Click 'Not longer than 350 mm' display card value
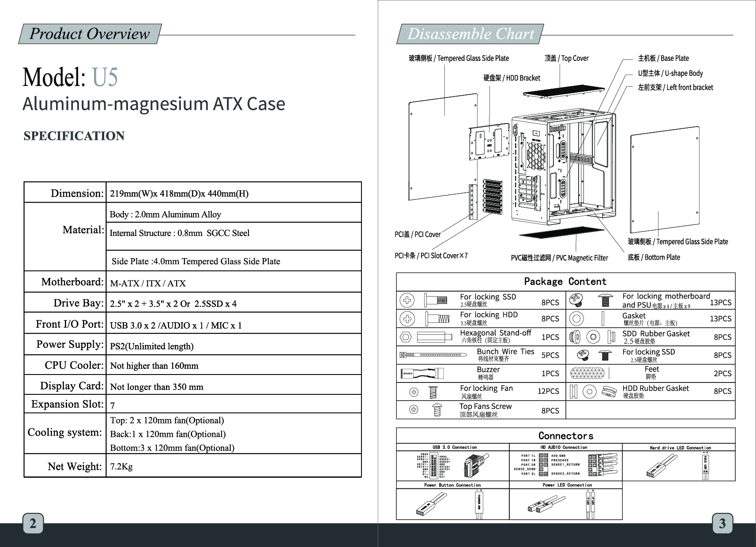Viewport: 756px width, 547px height. pos(157,387)
